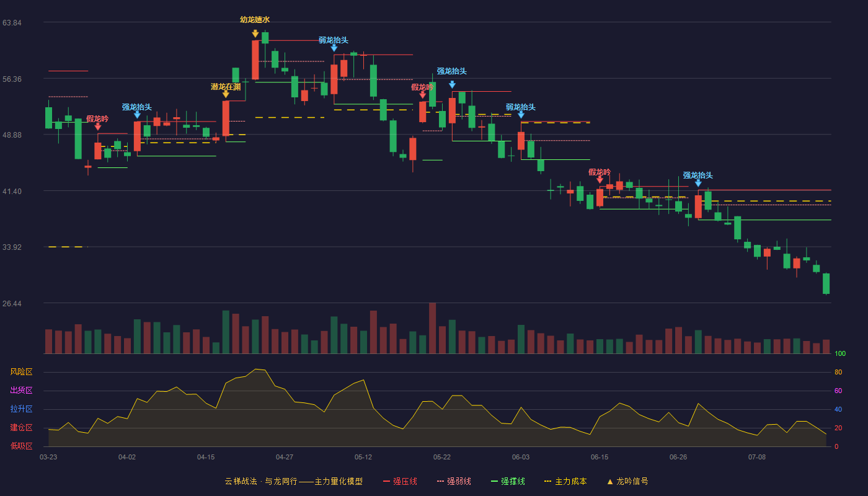Image resolution: width=868 pixels, height=496 pixels.
Task: Toggle the 强撑线 legend series
Action: 508,481
